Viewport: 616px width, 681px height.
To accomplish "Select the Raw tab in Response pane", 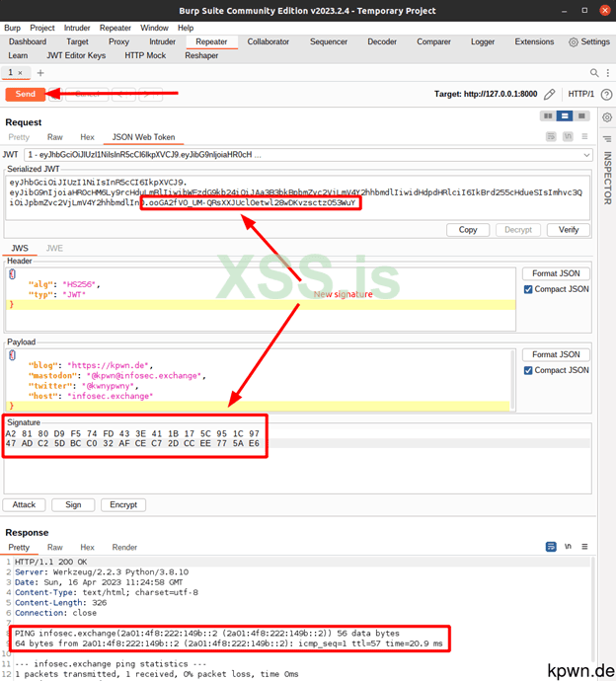I will (x=54, y=547).
